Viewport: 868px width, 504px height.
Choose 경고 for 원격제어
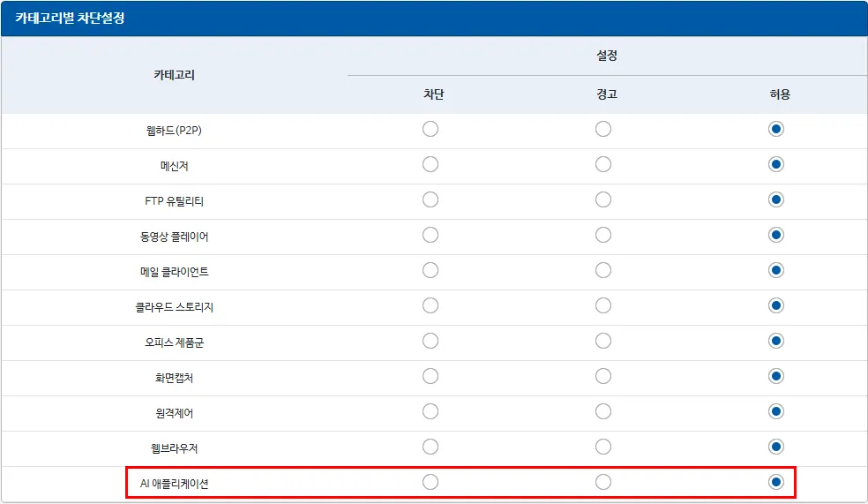click(x=603, y=411)
